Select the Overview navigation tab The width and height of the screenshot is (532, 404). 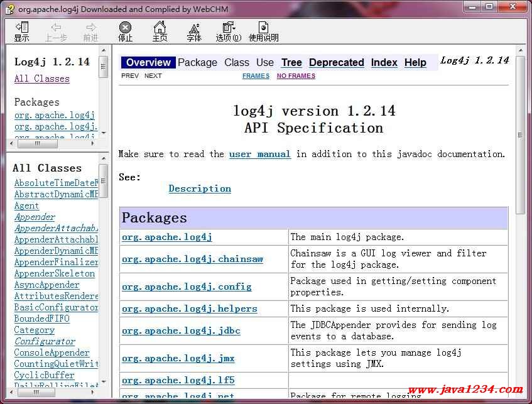(148, 62)
